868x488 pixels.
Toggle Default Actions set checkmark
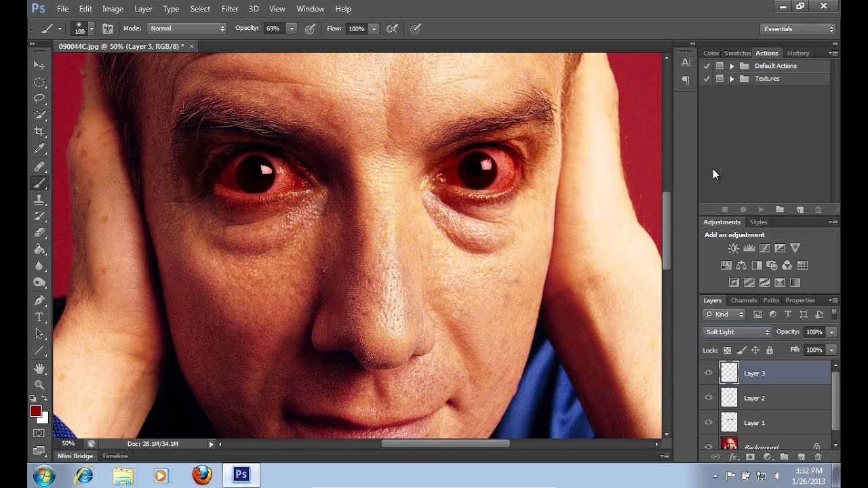(x=707, y=66)
